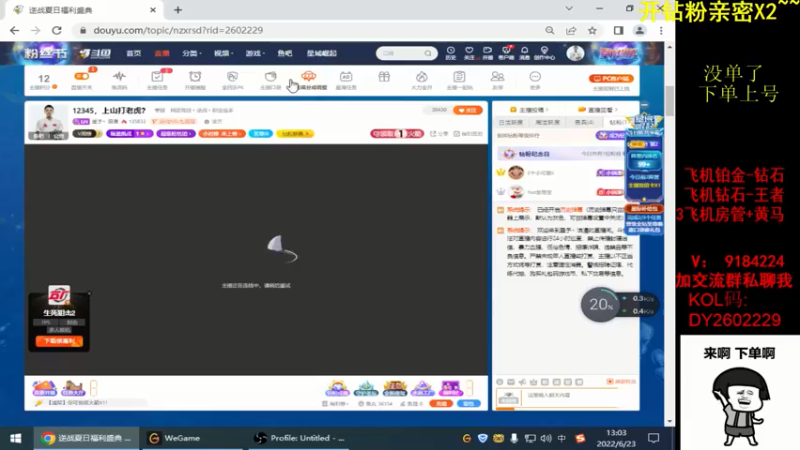Screen dimensions: 800x450
Task: Open the 历史 history clock icon
Action: click(x=451, y=53)
